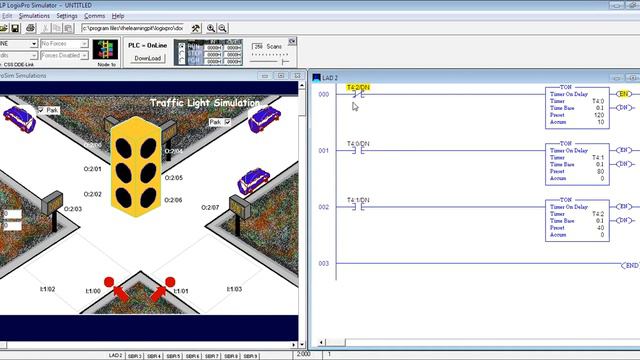This screenshot has width=640, height=360.
Task: Click the hammer tools icon
Action: (x=196, y=28)
